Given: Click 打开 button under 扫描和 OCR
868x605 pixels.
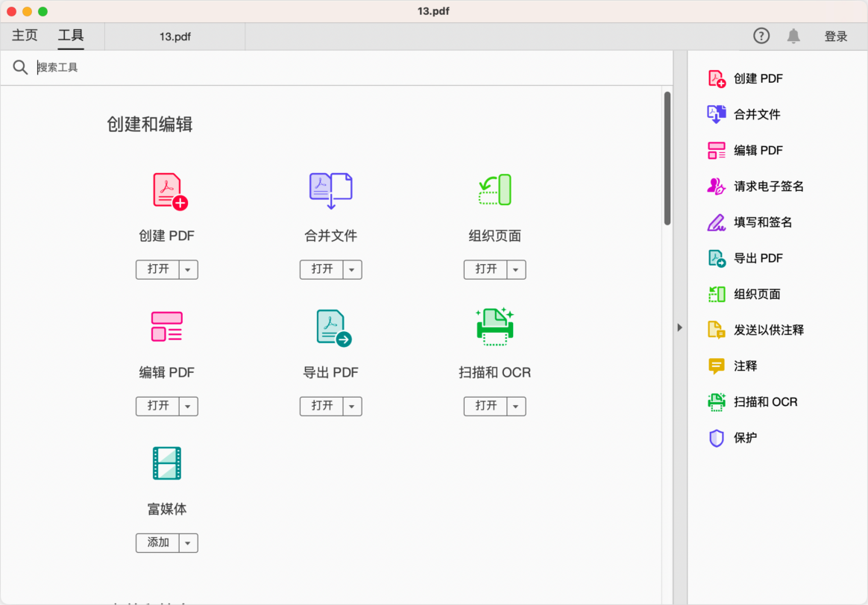Looking at the screenshot, I should [485, 407].
